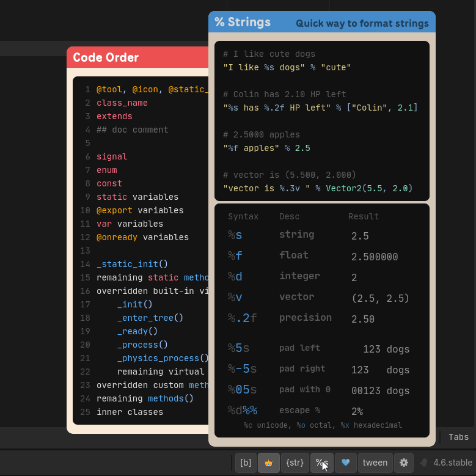Click the '%s has %.2f HP left' example line

320,108
